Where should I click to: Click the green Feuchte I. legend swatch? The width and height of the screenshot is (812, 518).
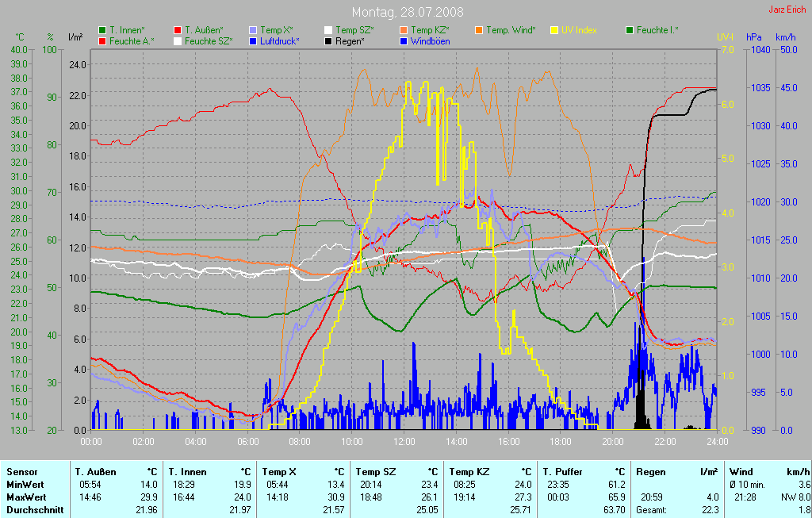point(630,31)
